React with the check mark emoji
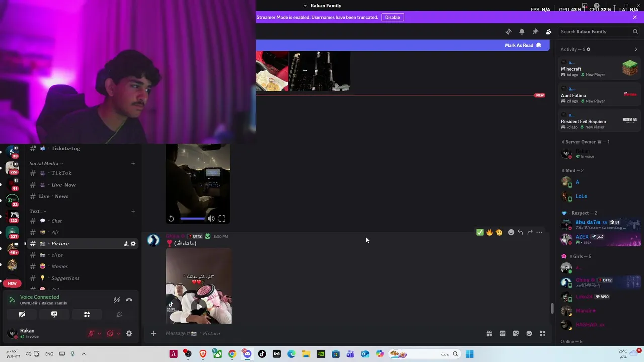Screen dimensions: 644x362 [479, 232]
